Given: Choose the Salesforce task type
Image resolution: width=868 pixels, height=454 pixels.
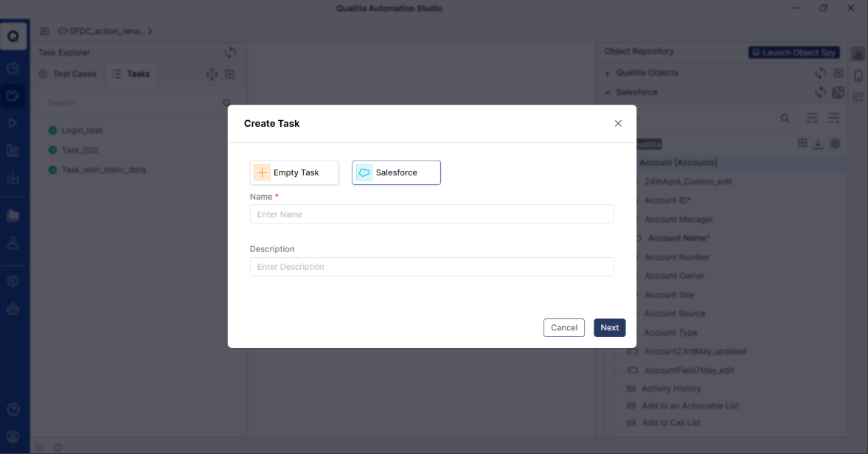Looking at the screenshot, I should click(396, 172).
